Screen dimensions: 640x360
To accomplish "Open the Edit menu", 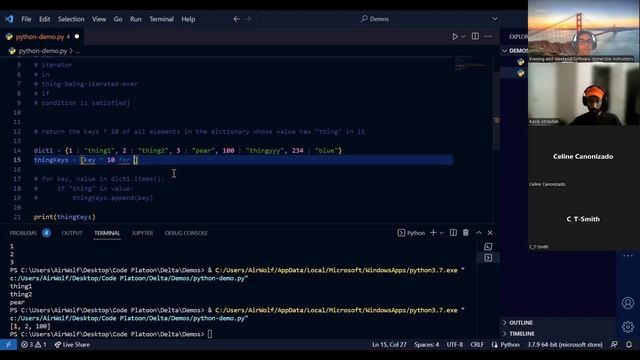I will [44, 19].
